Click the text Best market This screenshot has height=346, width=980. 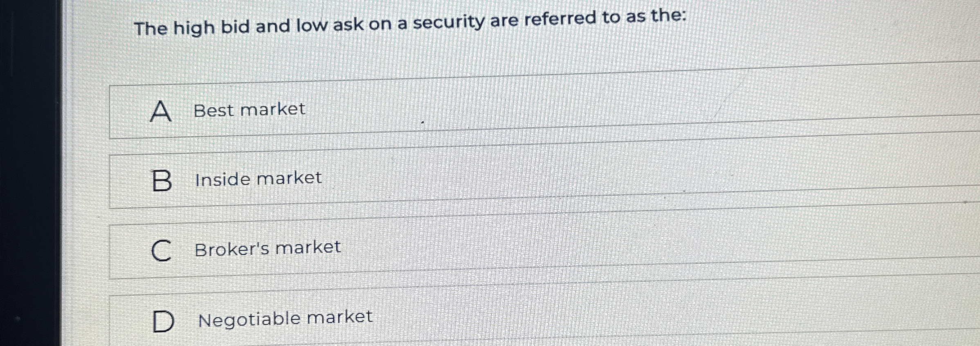pos(249,109)
